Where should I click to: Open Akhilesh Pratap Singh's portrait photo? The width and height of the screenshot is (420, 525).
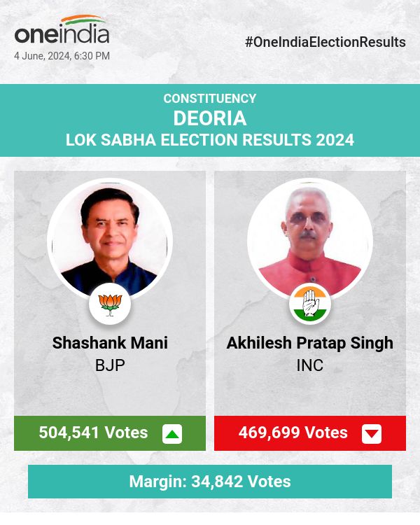tap(310, 239)
